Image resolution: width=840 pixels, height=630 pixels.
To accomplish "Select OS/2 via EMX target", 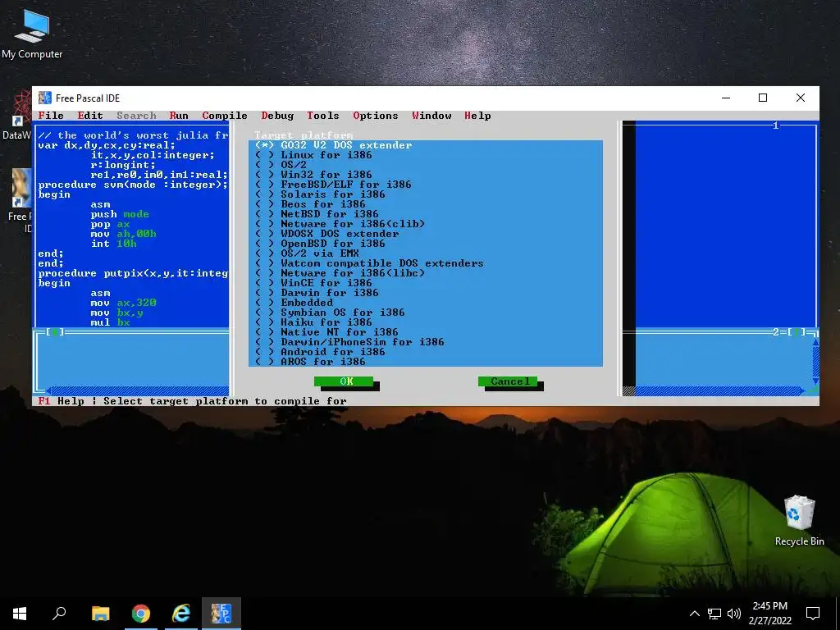I will pos(307,253).
